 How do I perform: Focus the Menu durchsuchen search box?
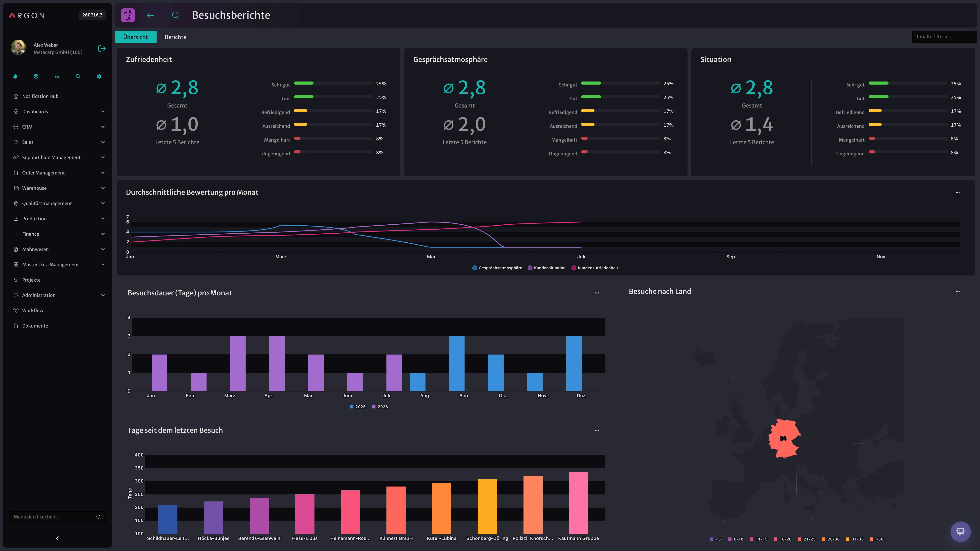(57, 517)
